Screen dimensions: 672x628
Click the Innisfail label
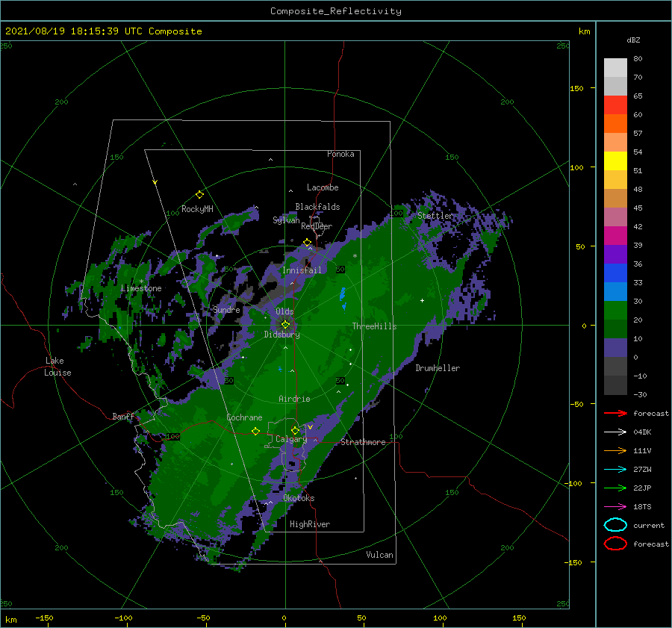(302, 270)
